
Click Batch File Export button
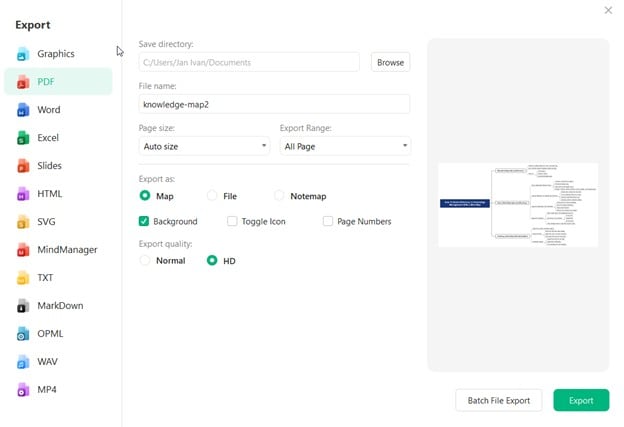point(499,400)
